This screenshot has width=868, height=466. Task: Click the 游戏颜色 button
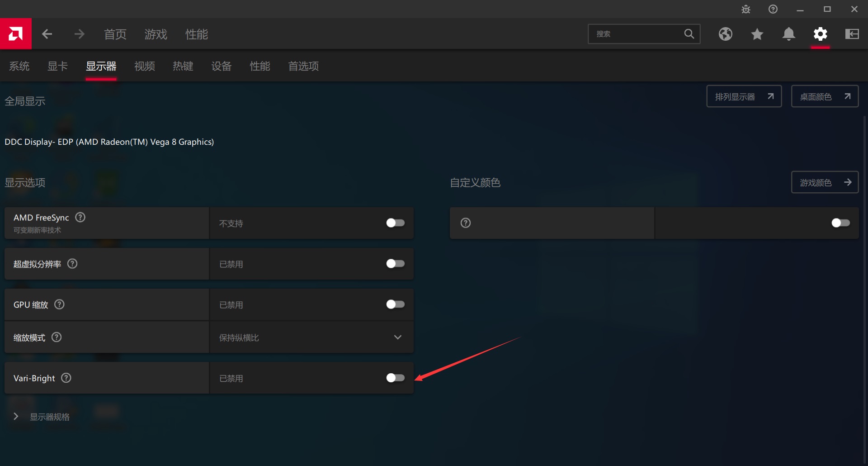coord(825,182)
